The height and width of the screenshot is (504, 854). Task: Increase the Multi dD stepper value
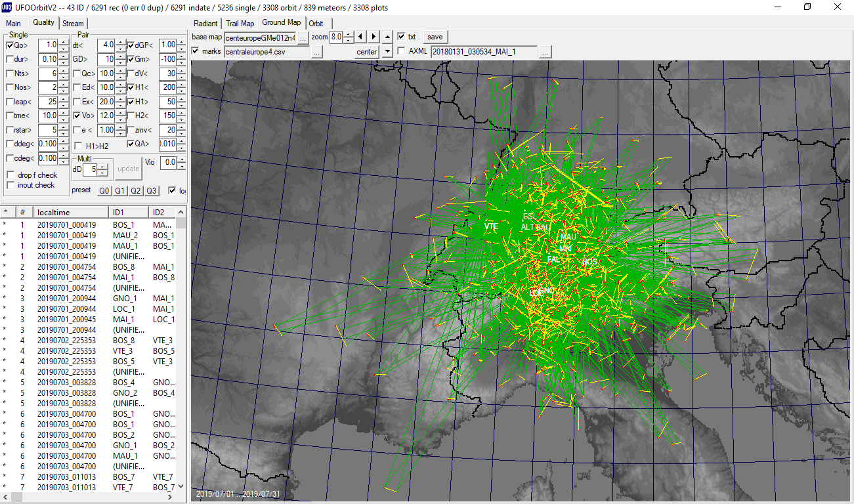tap(102, 167)
